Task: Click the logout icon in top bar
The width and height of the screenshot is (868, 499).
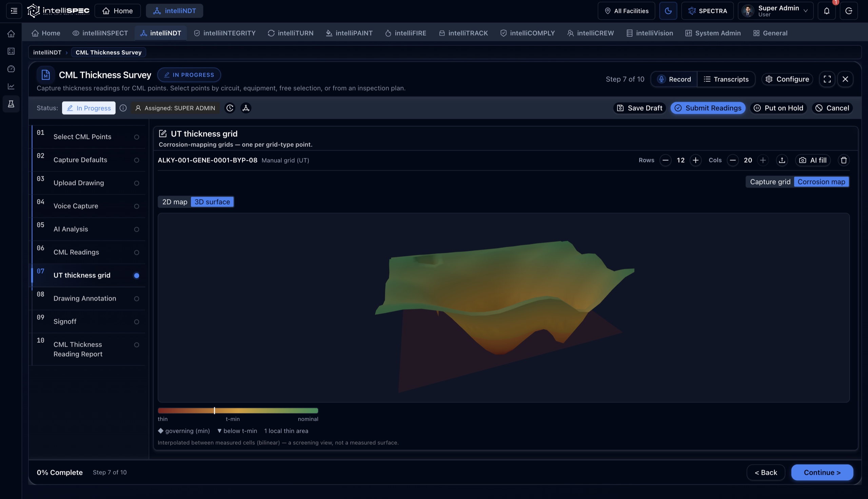Action: 848,11
